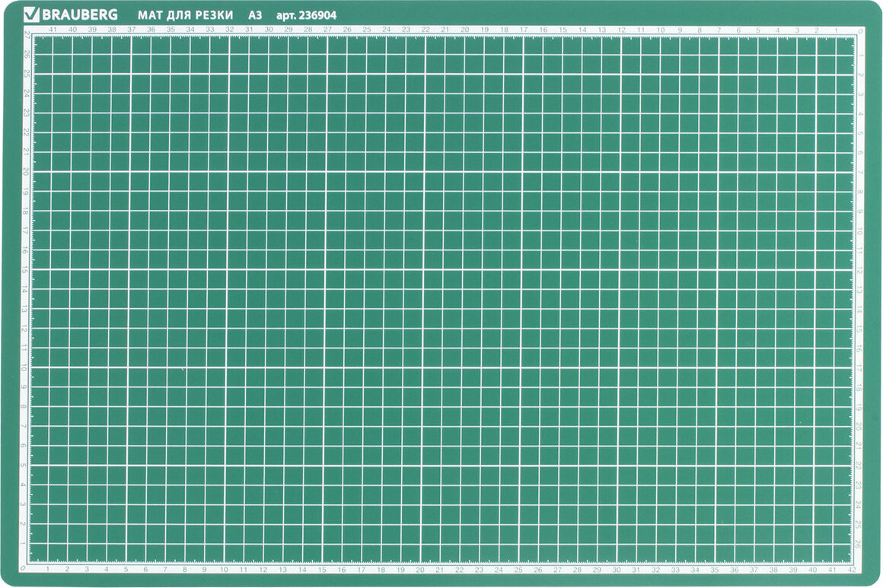This screenshot has width=883, height=588.
Task: Click number 5 on the bottom ruler
Action: 126,569
